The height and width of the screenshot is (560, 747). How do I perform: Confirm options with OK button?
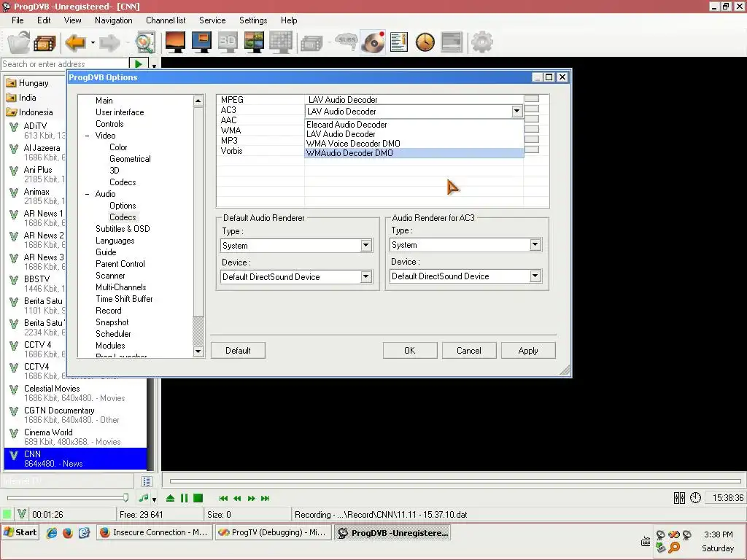410,351
